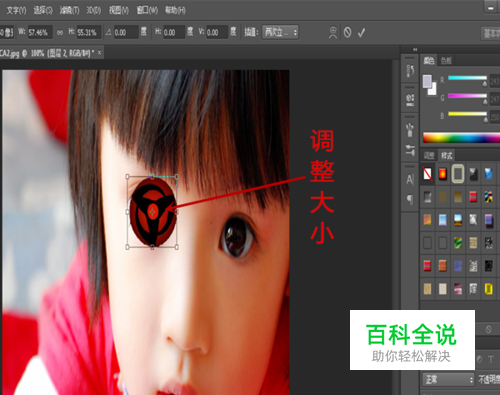Image resolution: width=500 pixels, height=395 pixels.
Task: Apply the blue woven texture style swatch
Action: coord(458,266)
